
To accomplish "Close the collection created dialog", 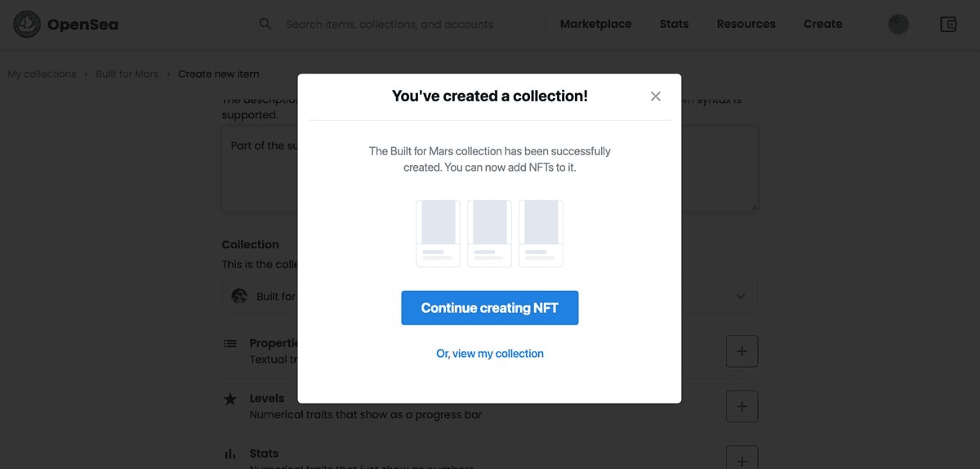I will pyautogui.click(x=655, y=96).
